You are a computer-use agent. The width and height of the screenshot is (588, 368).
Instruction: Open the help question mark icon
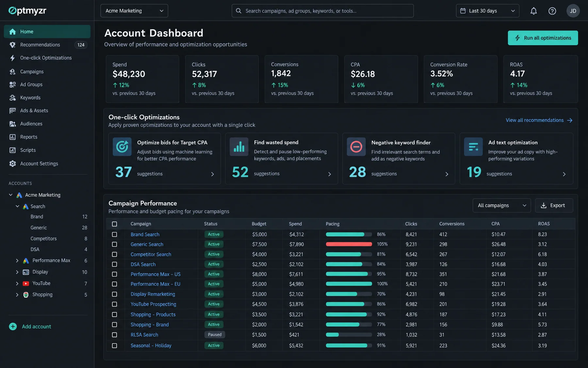point(552,11)
